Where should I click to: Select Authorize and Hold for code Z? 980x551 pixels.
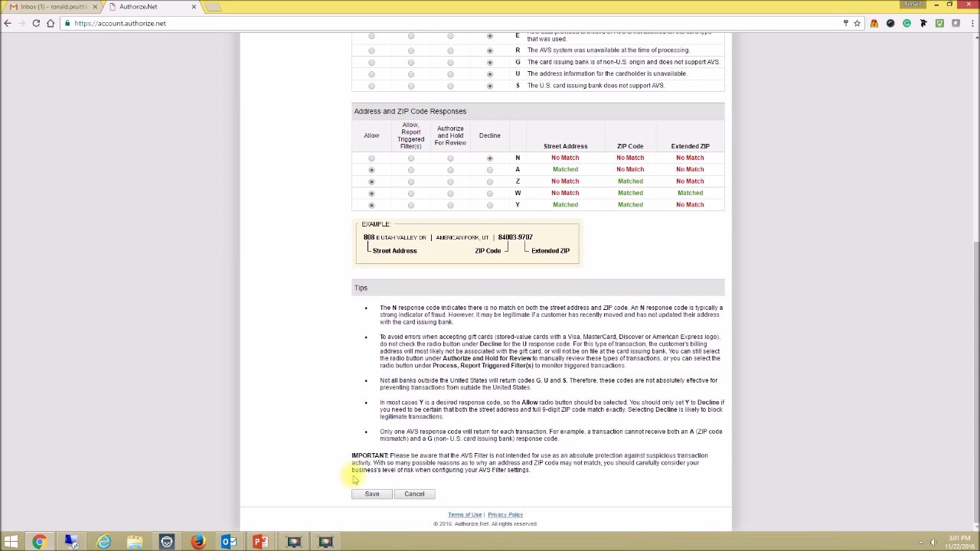point(450,181)
